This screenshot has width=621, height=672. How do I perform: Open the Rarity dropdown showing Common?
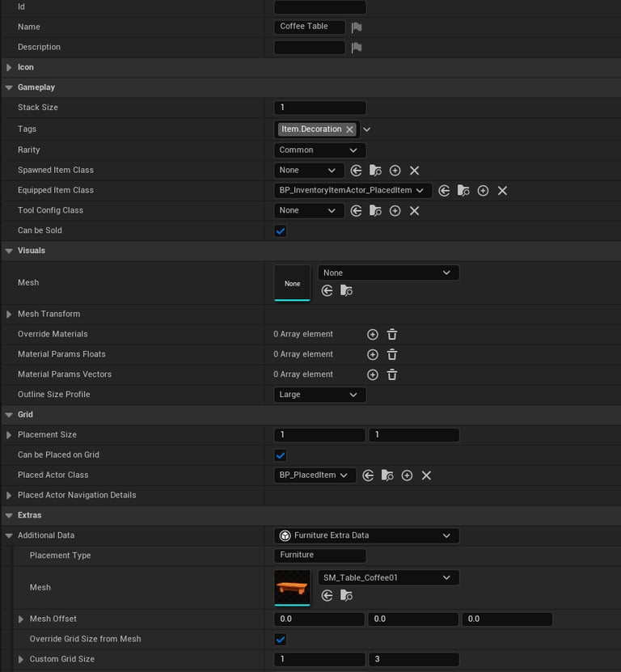[x=319, y=150]
